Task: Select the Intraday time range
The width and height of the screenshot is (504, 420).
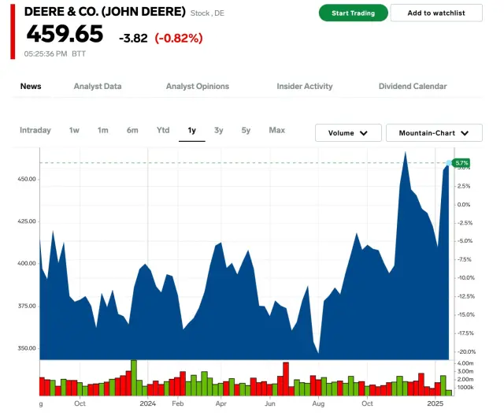Action: point(35,131)
